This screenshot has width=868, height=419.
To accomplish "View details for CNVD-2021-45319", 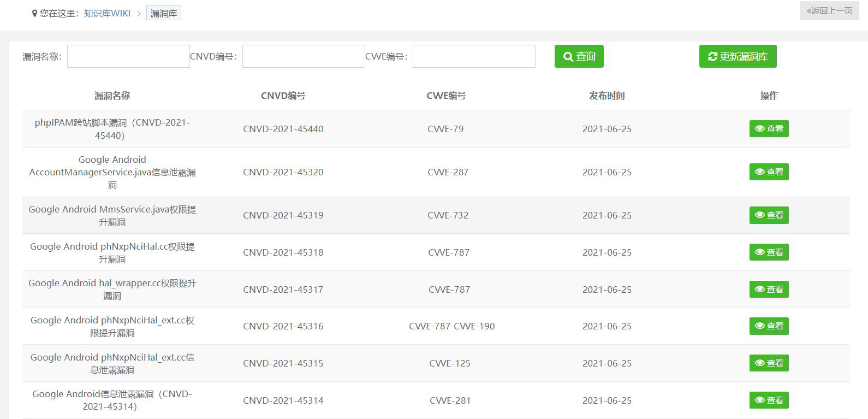I will (769, 215).
